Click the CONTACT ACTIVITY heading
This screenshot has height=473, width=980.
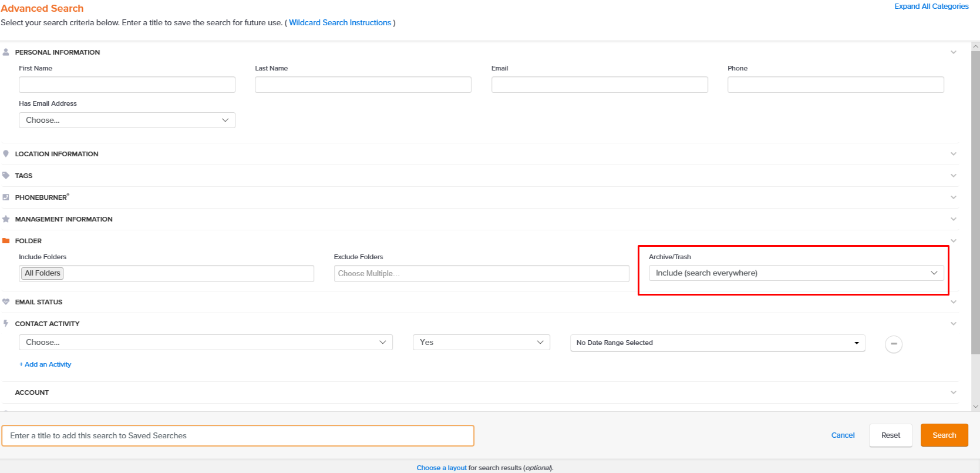click(47, 324)
